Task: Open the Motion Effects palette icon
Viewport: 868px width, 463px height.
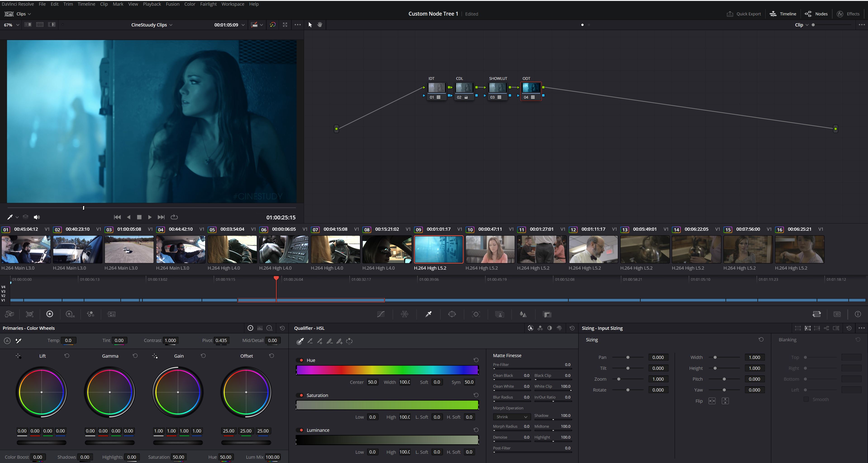Action: point(111,314)
